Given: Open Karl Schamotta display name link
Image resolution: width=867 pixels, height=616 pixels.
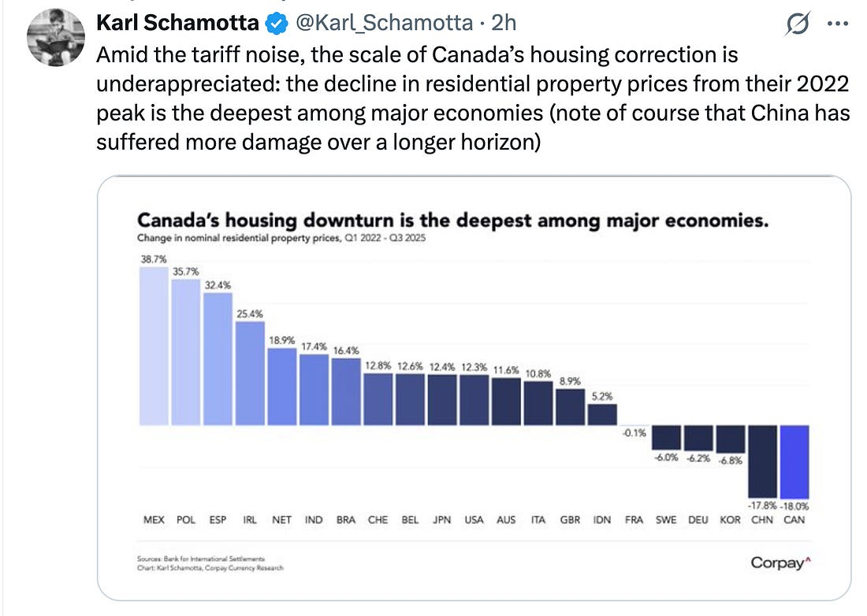Looking at the screenshot, I should click(177, 24).
